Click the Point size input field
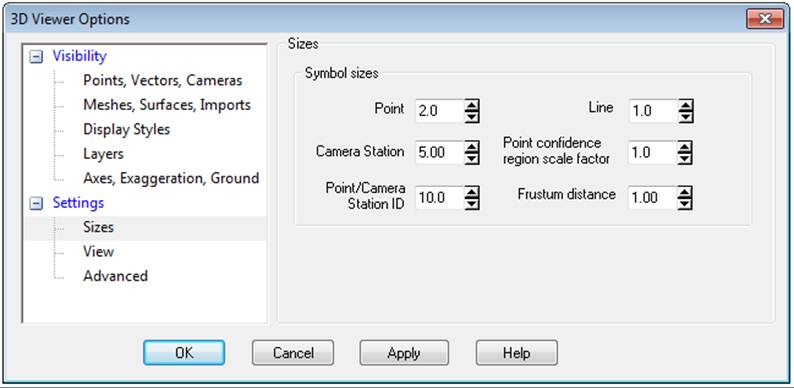 (x=440, y=111)
